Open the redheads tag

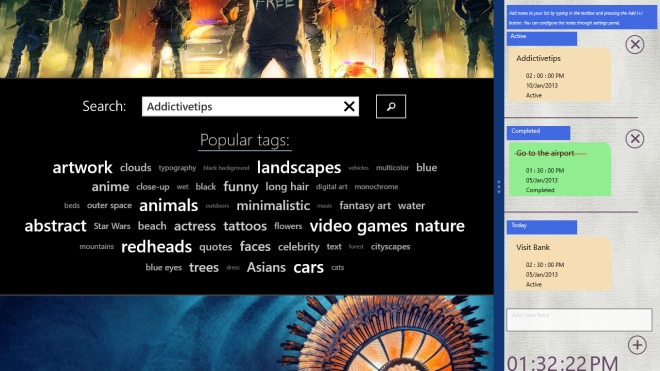point(156,247)
